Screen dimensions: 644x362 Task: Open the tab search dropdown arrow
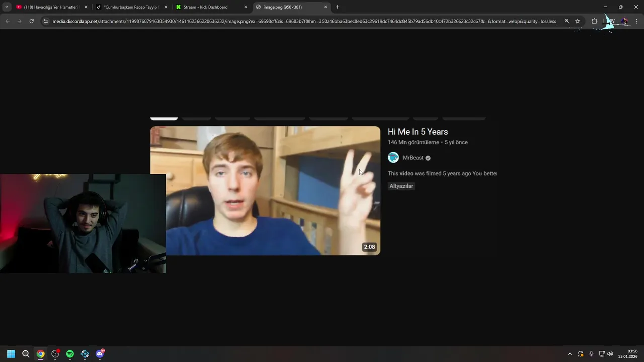pos(7,7)
